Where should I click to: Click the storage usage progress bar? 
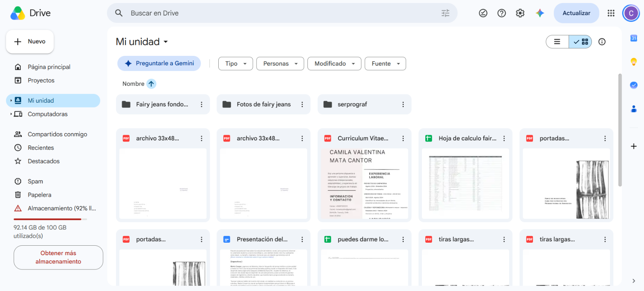tap(50, 219)
